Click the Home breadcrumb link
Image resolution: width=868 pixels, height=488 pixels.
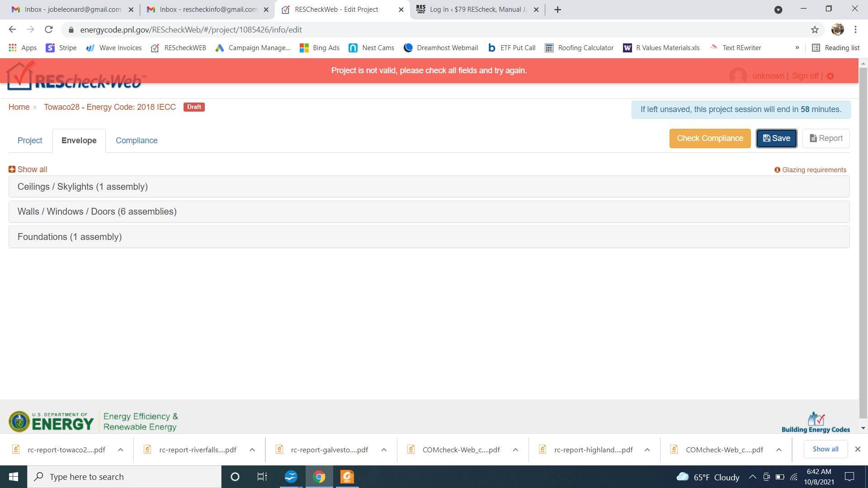coord(19,107)
